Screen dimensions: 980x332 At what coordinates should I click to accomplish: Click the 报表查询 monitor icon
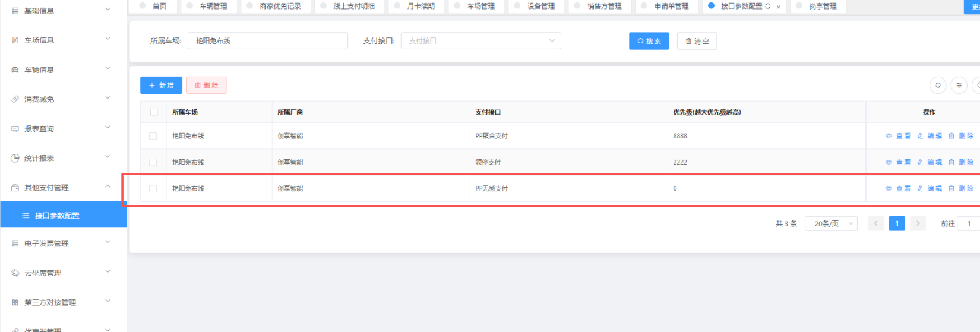coord(15,129)
